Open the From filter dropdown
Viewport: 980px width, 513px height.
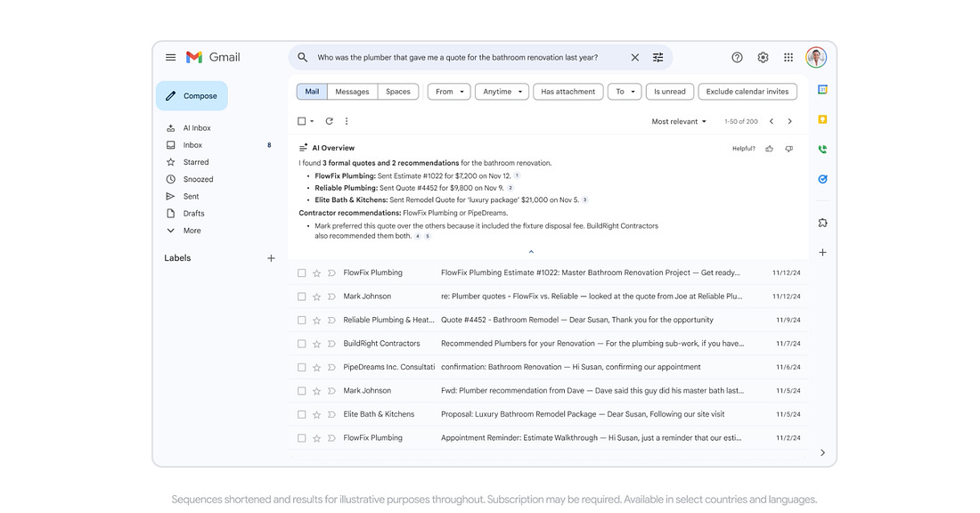(449, 92)
